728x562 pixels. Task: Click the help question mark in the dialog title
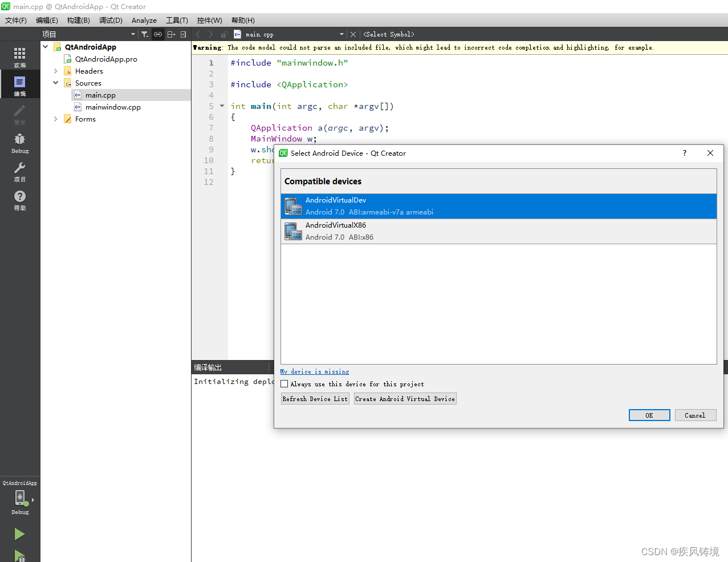click(x=685, y=153)
